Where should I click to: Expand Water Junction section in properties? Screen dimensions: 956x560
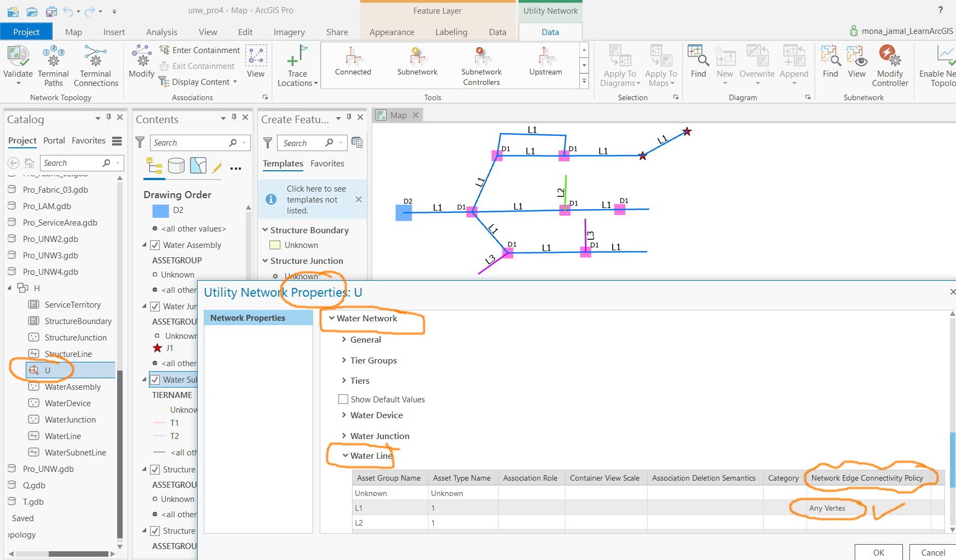(x=344, y=436)
